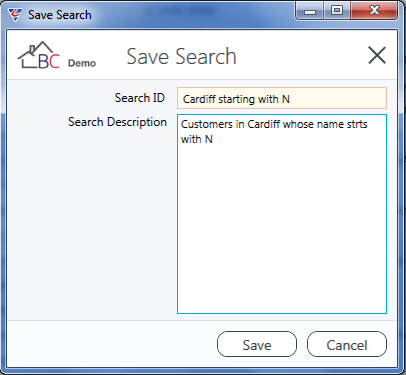
Task: Focus the Search ID input field
Action: (282, 98)
